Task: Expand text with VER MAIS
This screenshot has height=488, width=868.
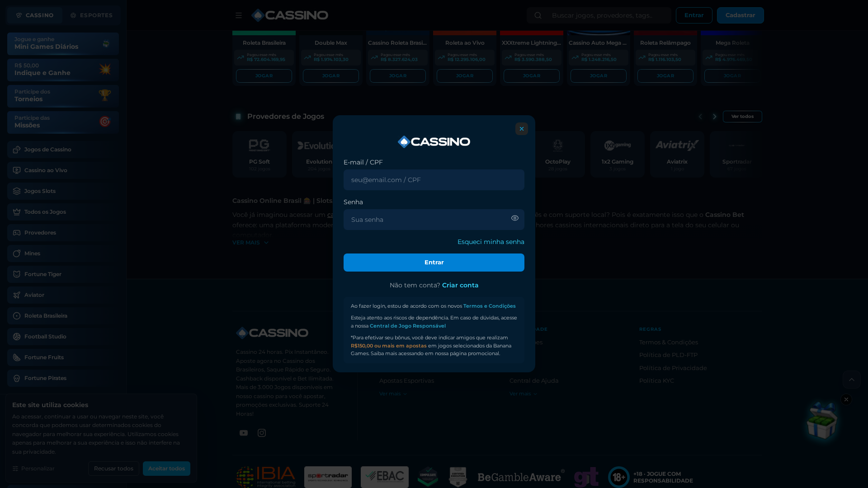Action: coord(250,243)
